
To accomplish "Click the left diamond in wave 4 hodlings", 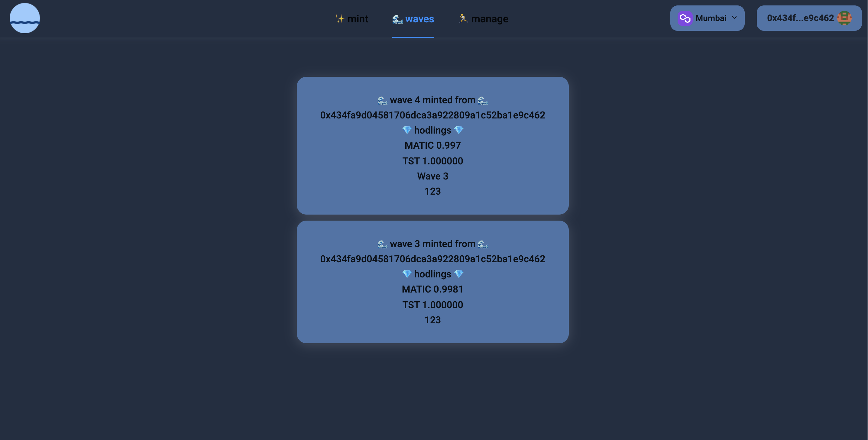I will tap(407, 130).
